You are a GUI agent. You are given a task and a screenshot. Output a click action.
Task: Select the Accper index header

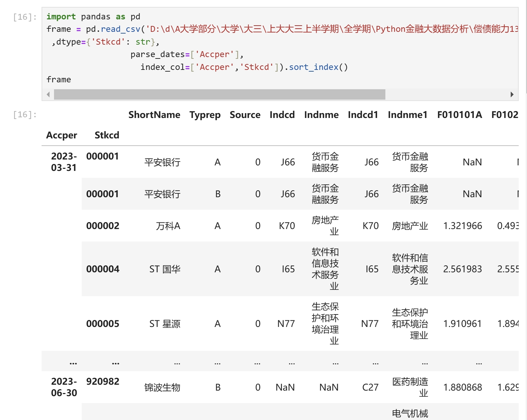coord(62,135)
